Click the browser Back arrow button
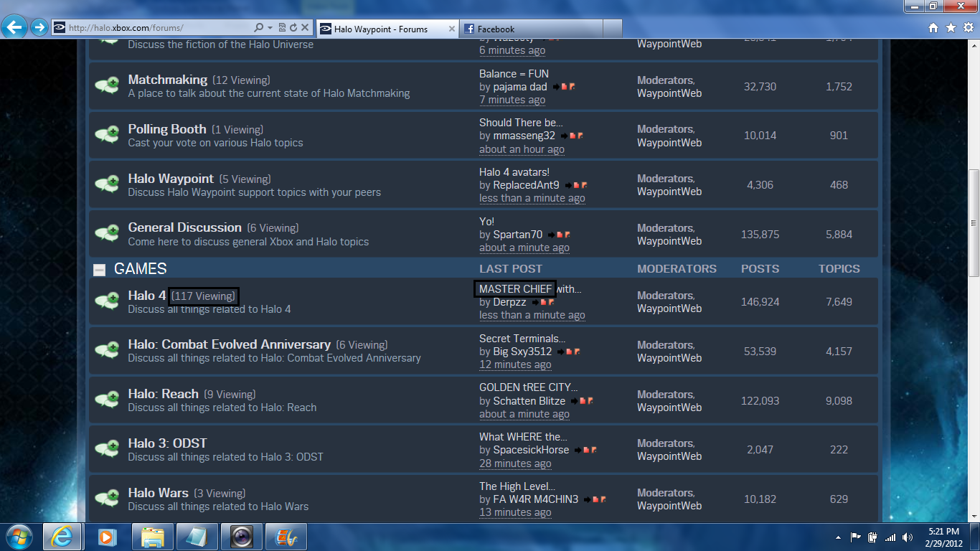Screen dimensions: 980x551 (x=15, y=28)
